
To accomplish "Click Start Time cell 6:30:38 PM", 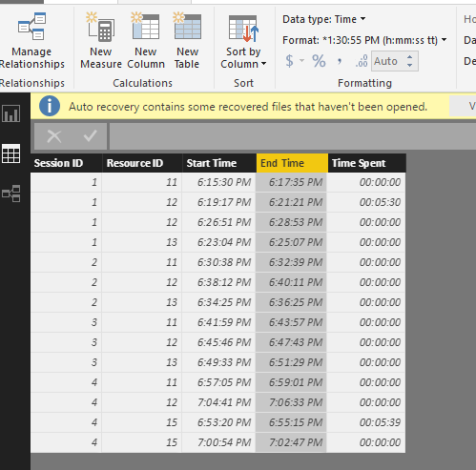I will tap(219, 262).
